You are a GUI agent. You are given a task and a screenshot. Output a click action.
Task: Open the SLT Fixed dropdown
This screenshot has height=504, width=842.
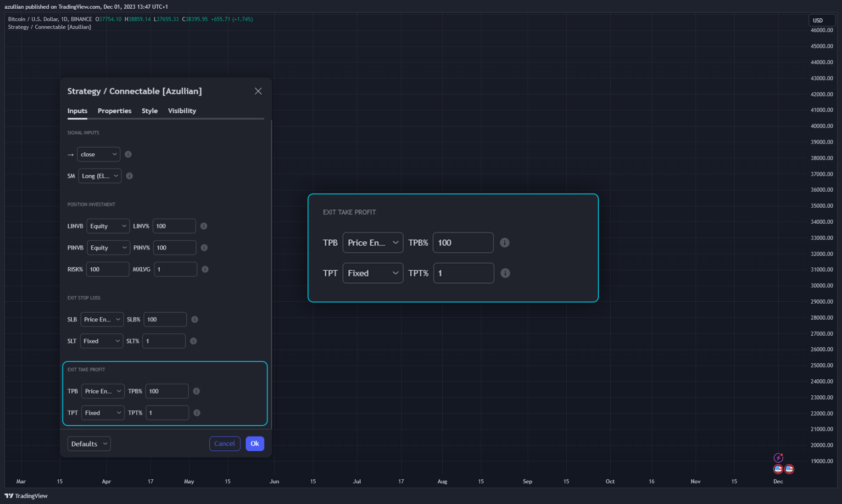click(101, 341)
